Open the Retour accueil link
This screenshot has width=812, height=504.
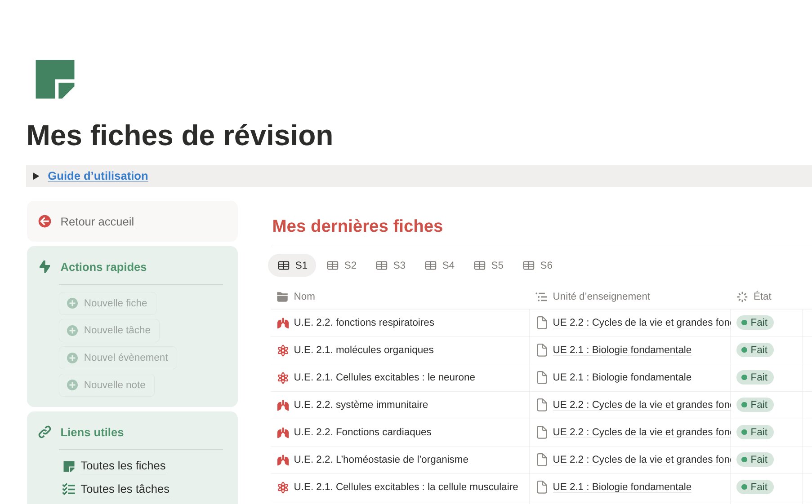click(97, 221)
